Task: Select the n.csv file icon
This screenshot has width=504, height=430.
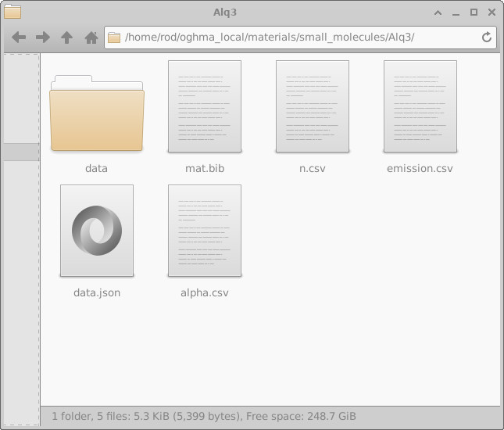Action: pos(312,107)
